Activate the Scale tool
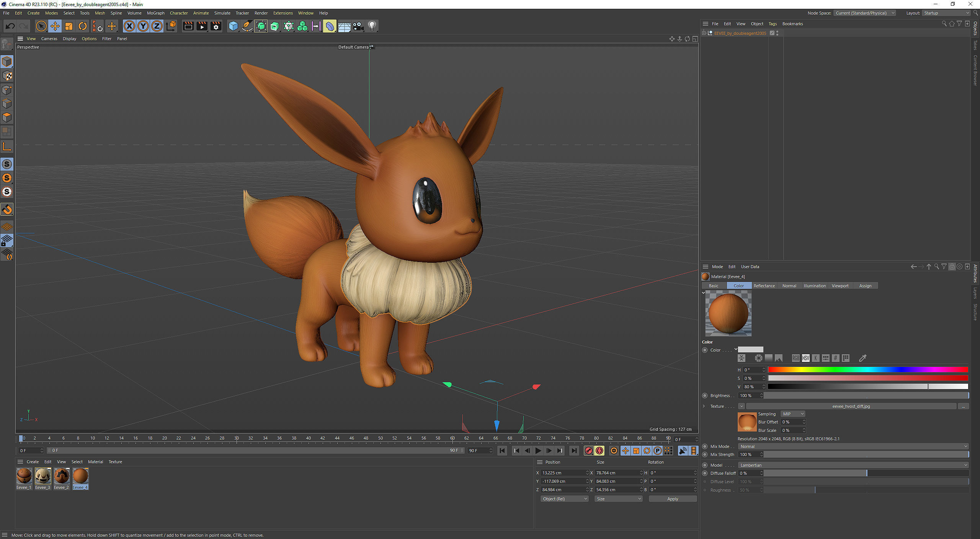Viewport: 980px width, 539px height. point(69,26)
